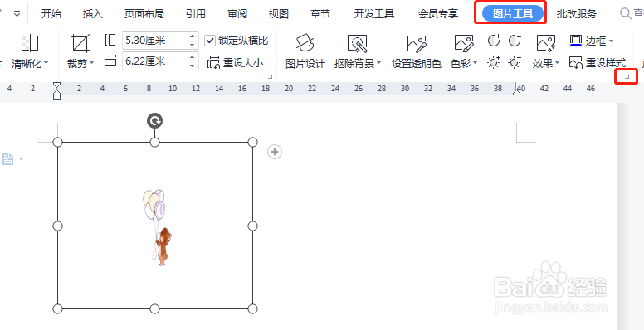Image resolution: width=644 pixels, height=330 pixels.
Task: Click the right indent marker on ruler
Action: pos(517,91)
